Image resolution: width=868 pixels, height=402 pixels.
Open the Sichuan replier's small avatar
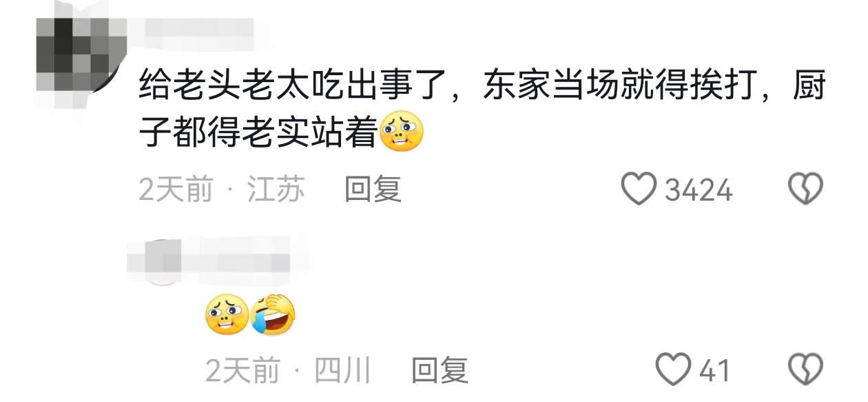tap(163, 262)
